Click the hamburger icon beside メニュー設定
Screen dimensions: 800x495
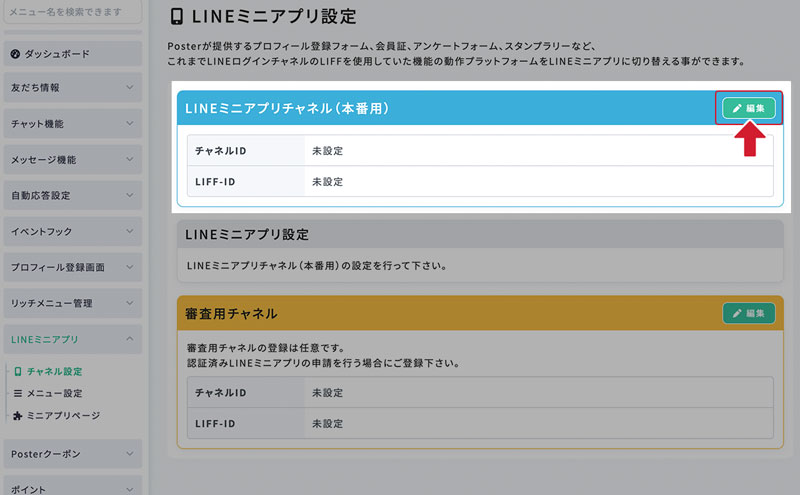click(18, 393)
